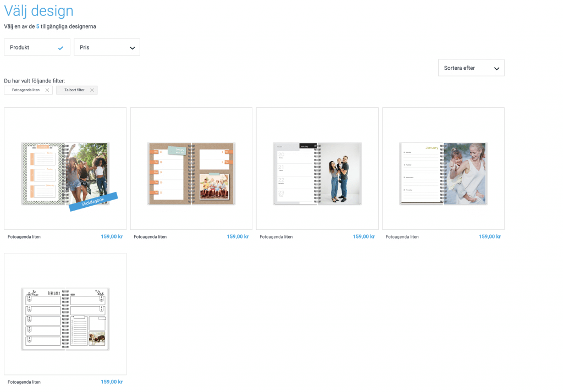563x392 pixels.
Task: Click Fotoagenda liten label under Skoldagbok design
Action: tap(24, 237)
